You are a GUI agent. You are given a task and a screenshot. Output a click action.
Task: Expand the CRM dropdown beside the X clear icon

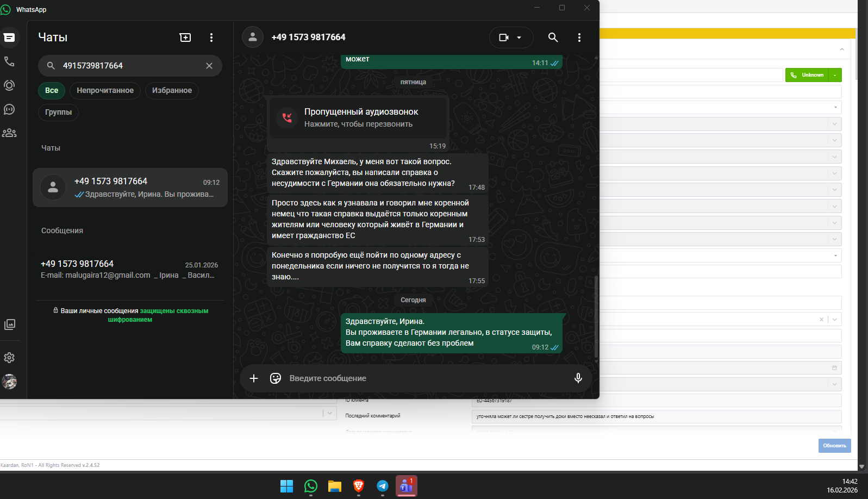coord(835,320)
